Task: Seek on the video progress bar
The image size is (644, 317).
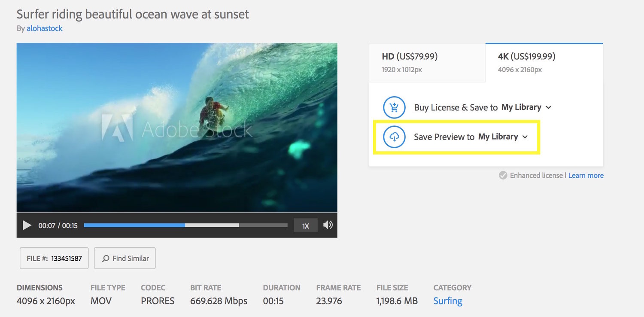Action: (x=185, y=225)
